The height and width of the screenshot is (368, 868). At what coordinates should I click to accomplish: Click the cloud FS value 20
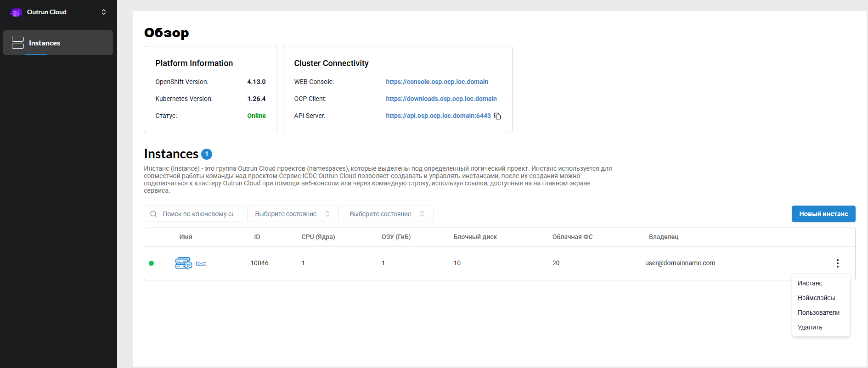click(556, 263)
